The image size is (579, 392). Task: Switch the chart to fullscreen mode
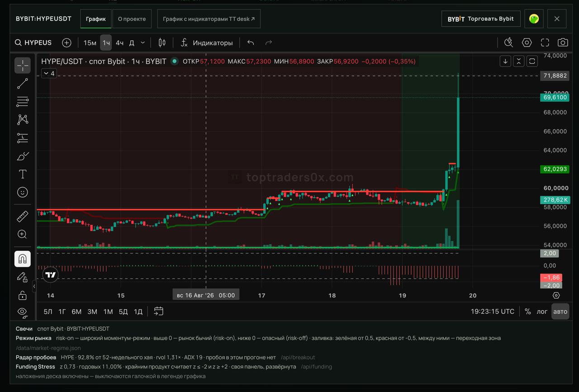[x=545, y=43]
